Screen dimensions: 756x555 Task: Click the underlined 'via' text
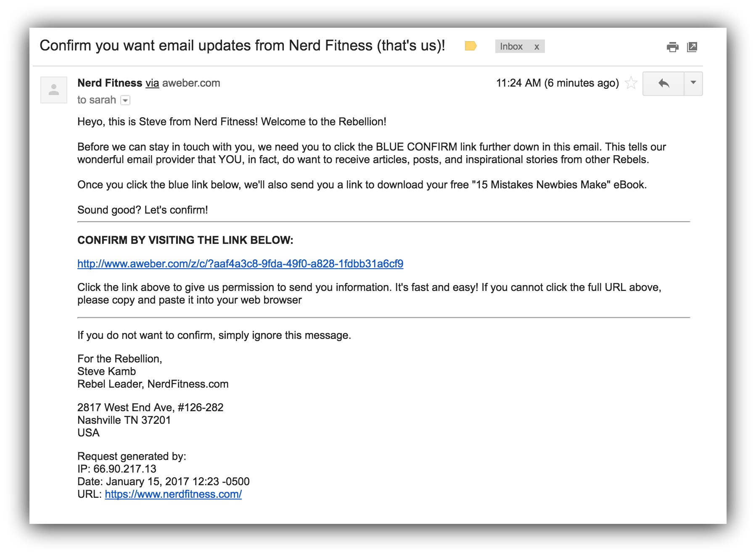152,83
